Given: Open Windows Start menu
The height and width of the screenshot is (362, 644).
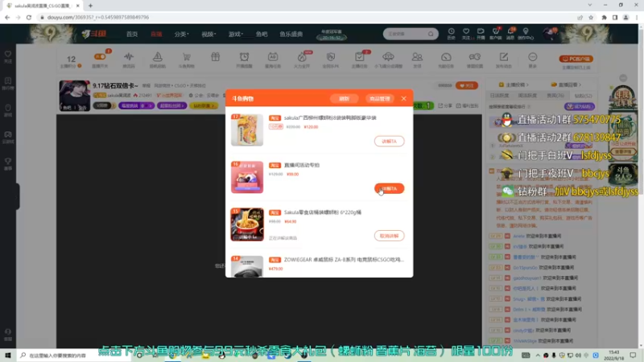Looking at the screenshot, I should point(7,355).
